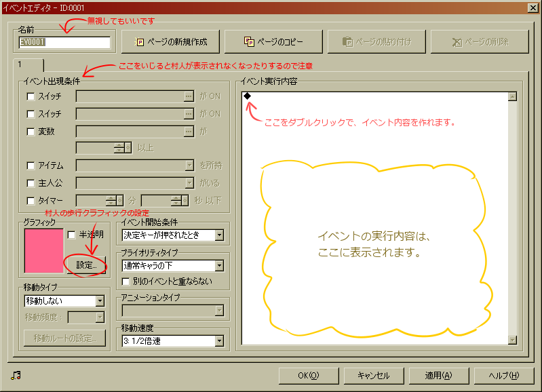Enable the first スイッチ condition checkbox
Screen dimensions: 542x392
(30, 97)
